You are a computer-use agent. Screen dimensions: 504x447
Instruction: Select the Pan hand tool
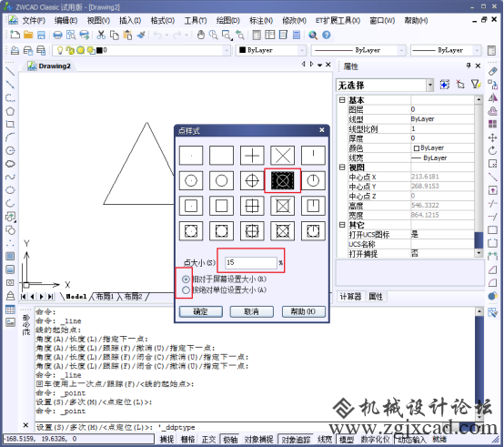(201, 35)
